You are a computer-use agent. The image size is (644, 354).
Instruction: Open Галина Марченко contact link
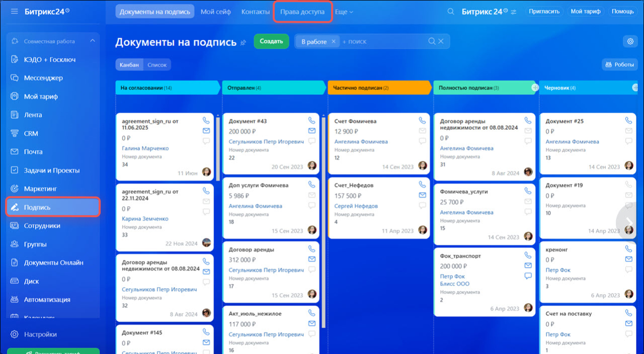pyautogui.click(x=145, y=148)
